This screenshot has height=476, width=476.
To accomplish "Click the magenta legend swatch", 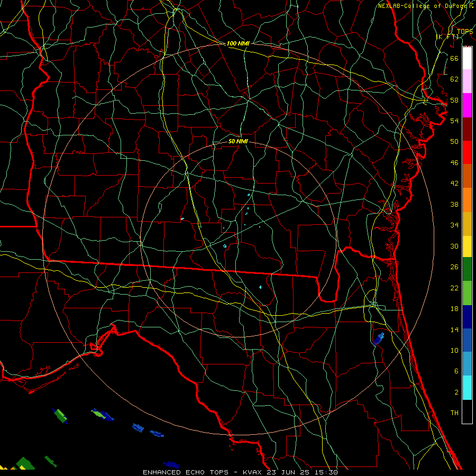I will [x=467, y=105].
